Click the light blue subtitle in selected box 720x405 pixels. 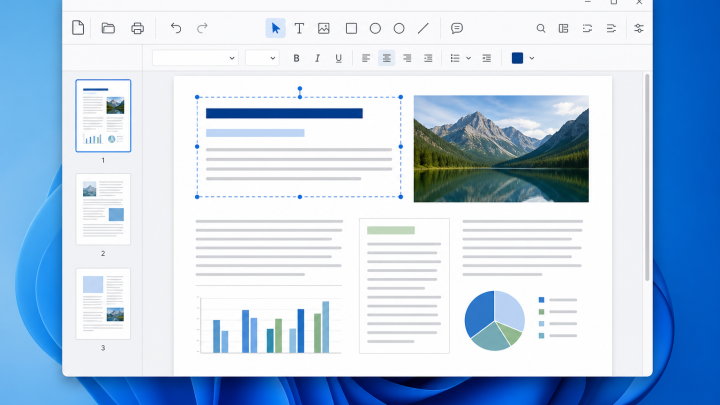tap(255, 133)
